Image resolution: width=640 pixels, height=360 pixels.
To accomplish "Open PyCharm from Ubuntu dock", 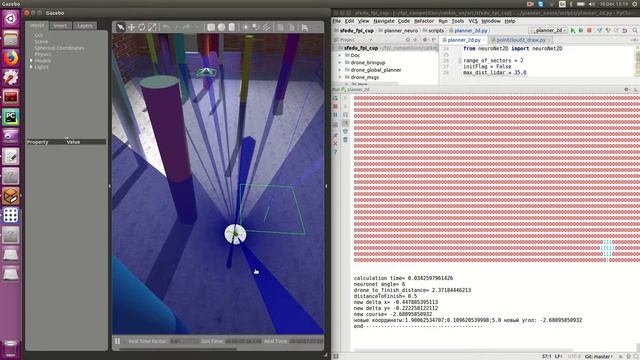I will click(11, 117).
